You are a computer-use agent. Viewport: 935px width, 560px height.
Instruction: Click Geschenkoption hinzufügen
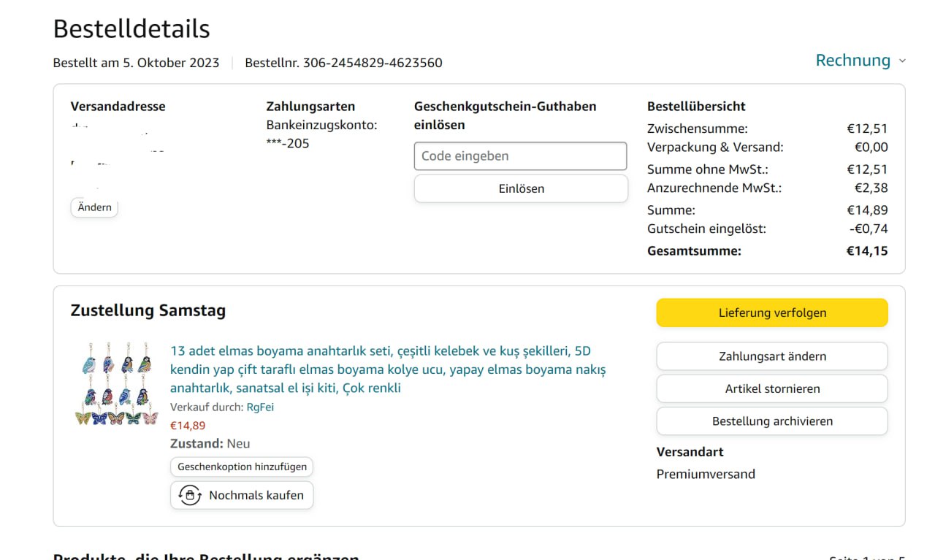[x=242, y=467]
